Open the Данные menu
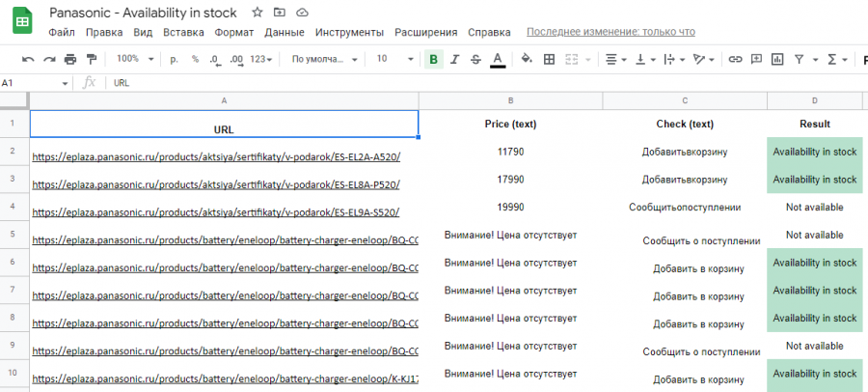Viewport: 868px width, 392px height. click(285, 32)
